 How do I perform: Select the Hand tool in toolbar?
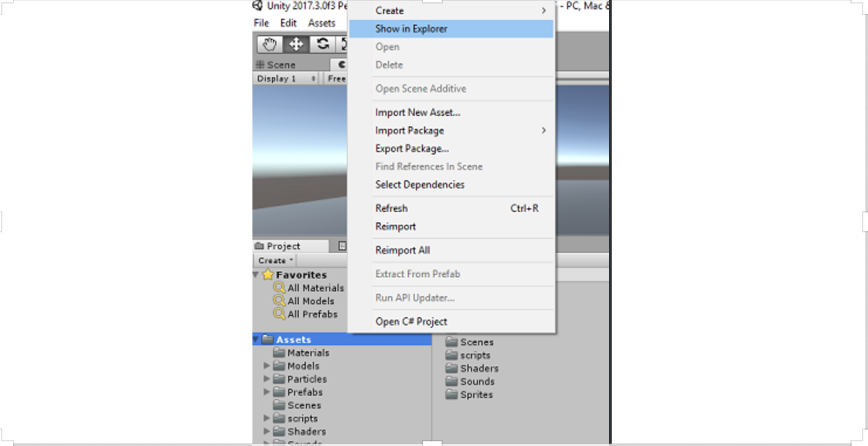point(269,44)
